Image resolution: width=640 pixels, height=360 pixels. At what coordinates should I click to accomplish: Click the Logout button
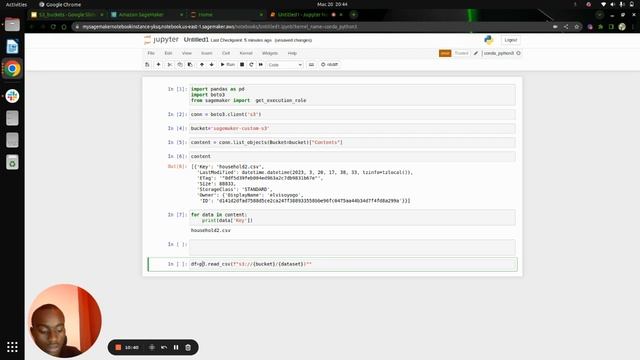tap(511, 40)
